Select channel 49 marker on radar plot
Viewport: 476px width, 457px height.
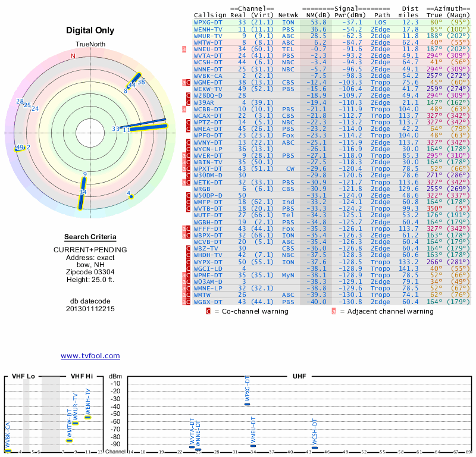tap(19, 148)
